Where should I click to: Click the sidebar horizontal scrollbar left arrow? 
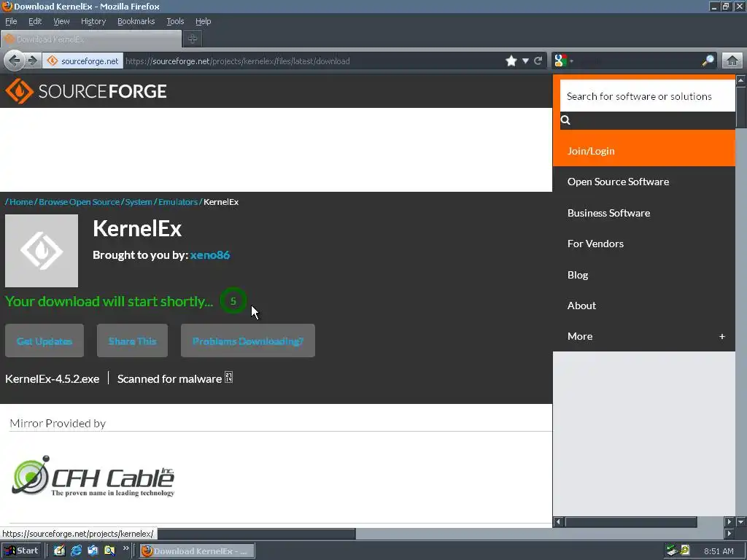point(558,522)
